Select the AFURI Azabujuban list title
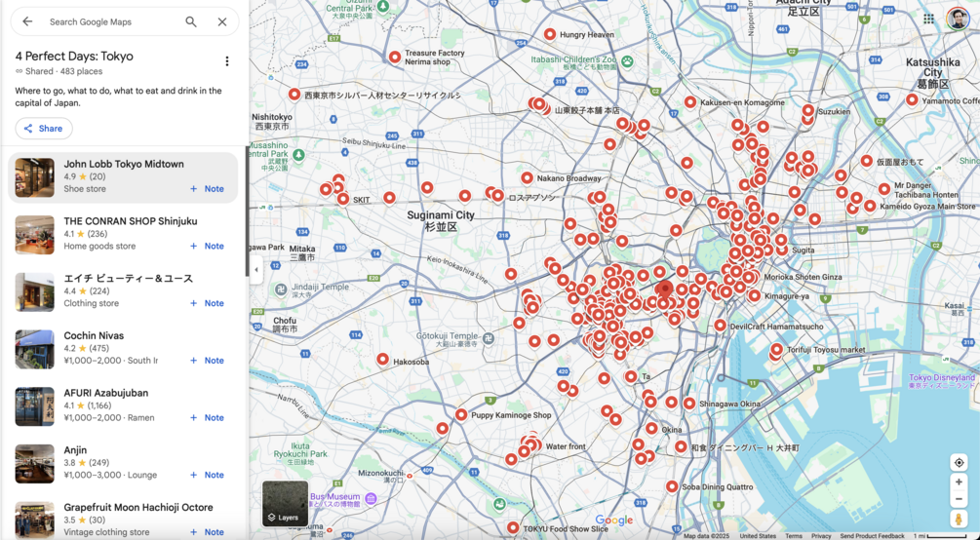 [x=106, y=393]
